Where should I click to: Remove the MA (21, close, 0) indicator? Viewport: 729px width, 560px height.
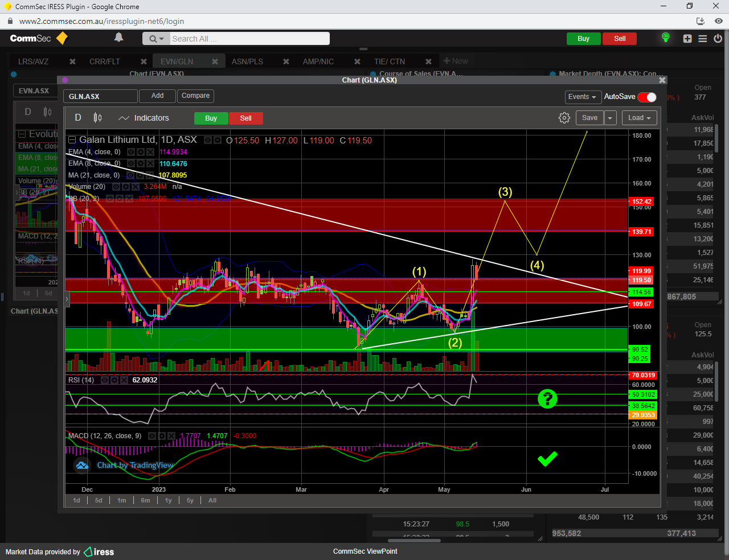click(x=149, y=175)
